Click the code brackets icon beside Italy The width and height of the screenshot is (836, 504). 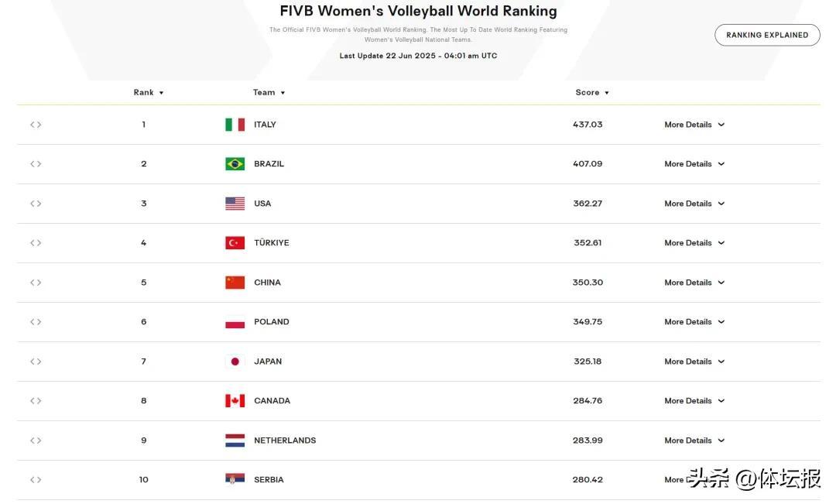(36, 125)
